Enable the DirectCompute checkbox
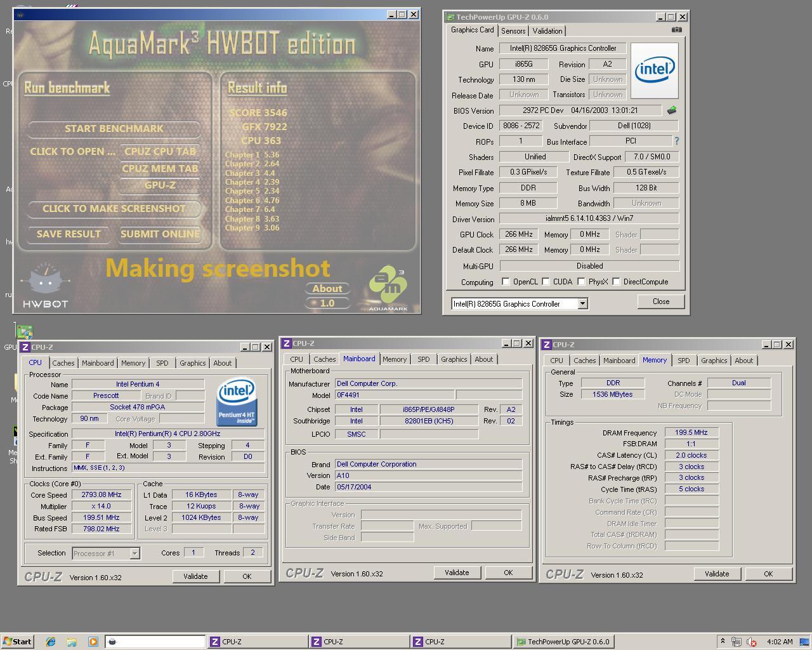 tap(616, 282)
